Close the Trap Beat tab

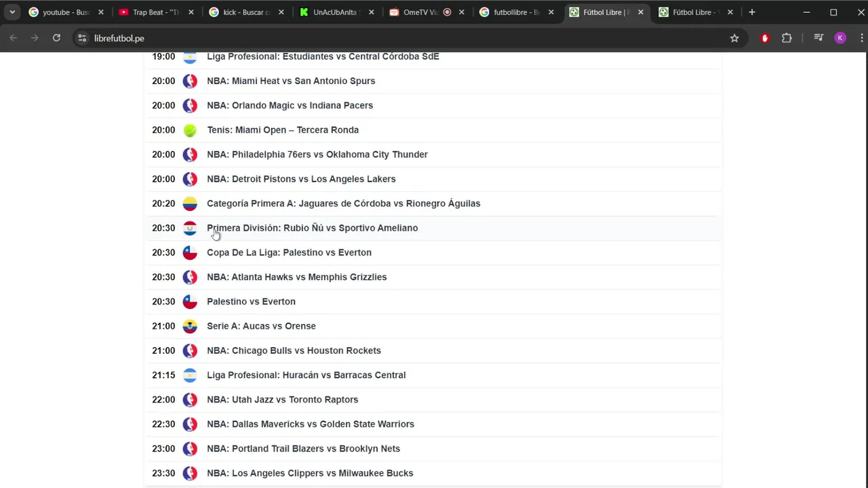(x=191, y=12)
